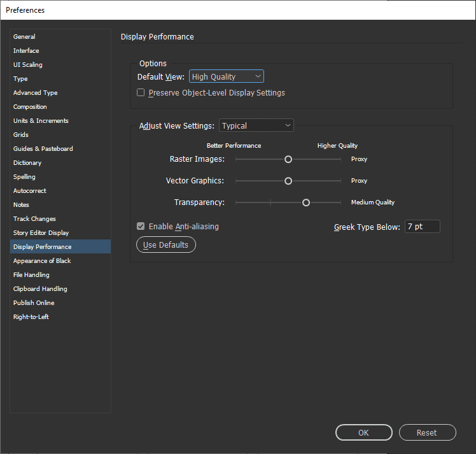Click the Reset button
Image resolution: width=476 pixels, height=454 pixels.
click(427, 433)
